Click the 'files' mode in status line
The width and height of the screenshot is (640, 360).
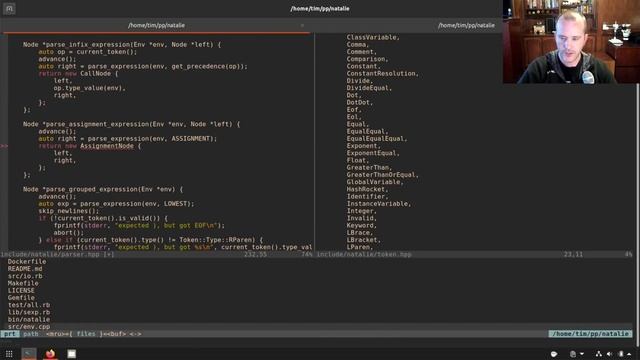tap(86, 334)
